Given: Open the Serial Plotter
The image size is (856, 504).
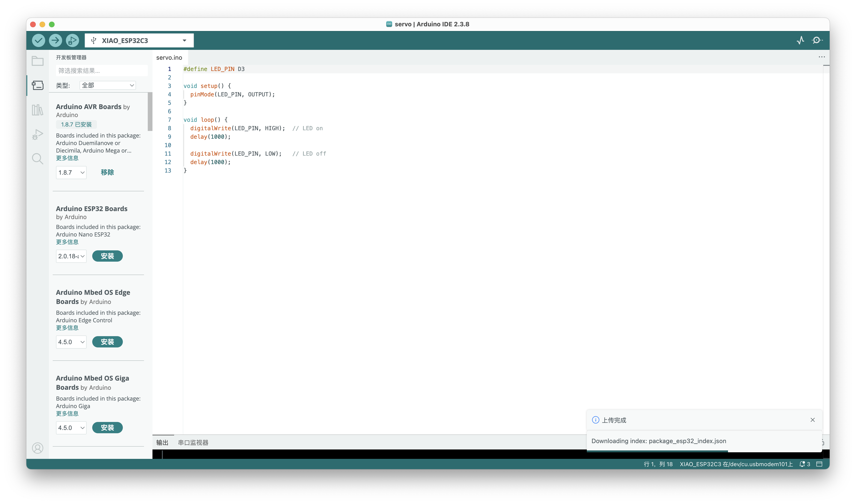Looking at the screenshot, I should click(800, 40).
